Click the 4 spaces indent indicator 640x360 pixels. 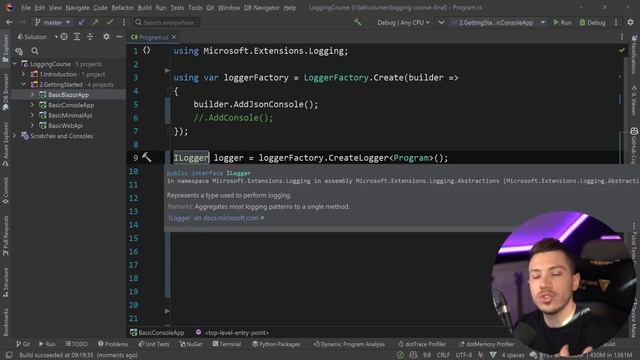513,355
